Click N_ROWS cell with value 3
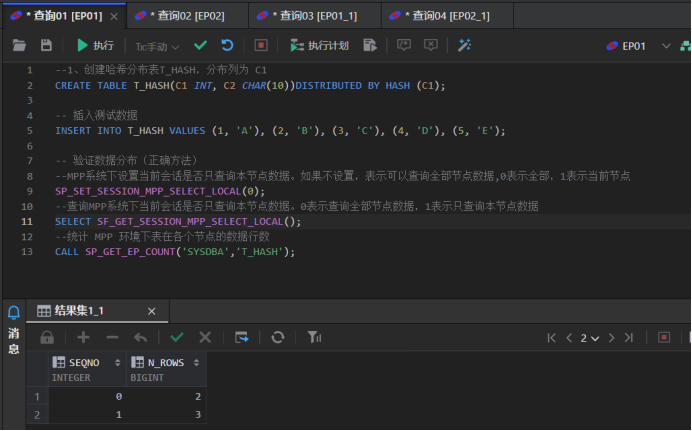Image resolution: width=692 pixels, height=431 pixels. [166, 415]
